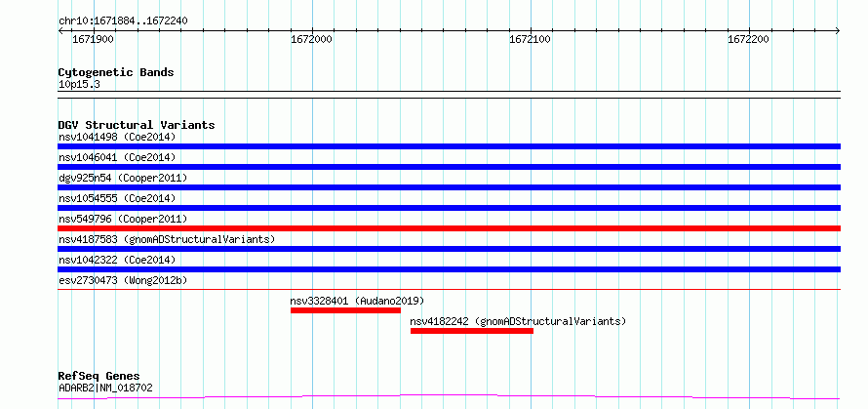
Task: Open variant nsv3328401 (Audano2019) label
Action: point(357,301)
